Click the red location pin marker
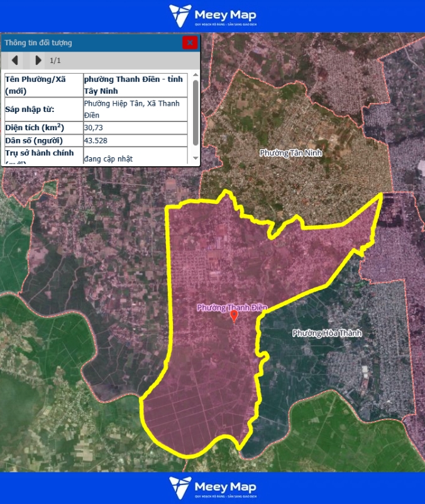Screen dimensions: 425x504 pos(235,315)
